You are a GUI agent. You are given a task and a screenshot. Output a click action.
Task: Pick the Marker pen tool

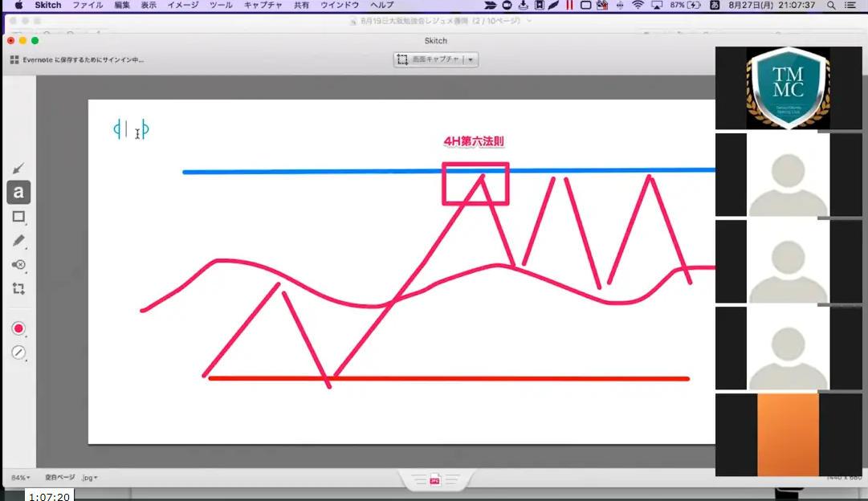[x=18, y=240]
